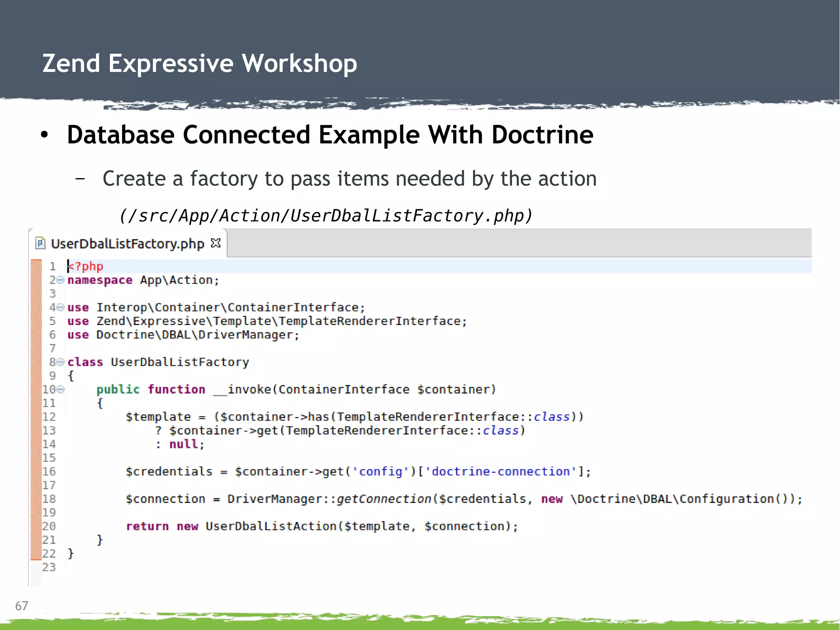This screenshot has width=840, height=630.
Task: Click 'Database Connected Example With Doctrine' heading
Action: (330, 135)
